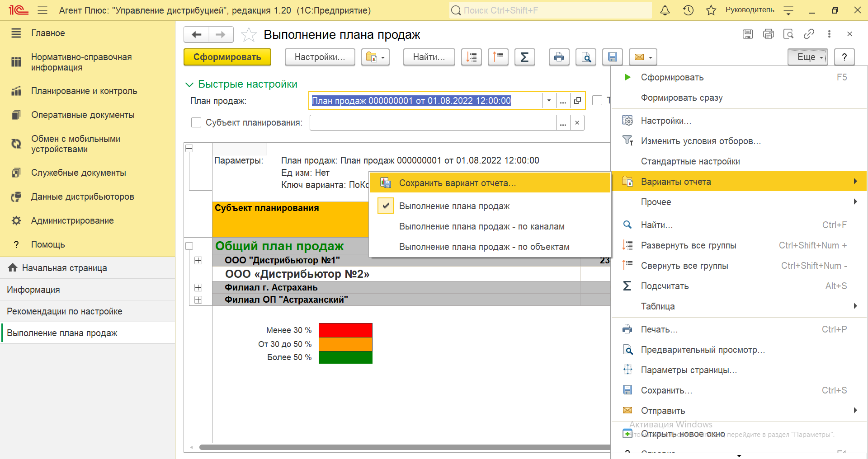Click the printer icon in window header
868x459 pixels.
point(768,34)
